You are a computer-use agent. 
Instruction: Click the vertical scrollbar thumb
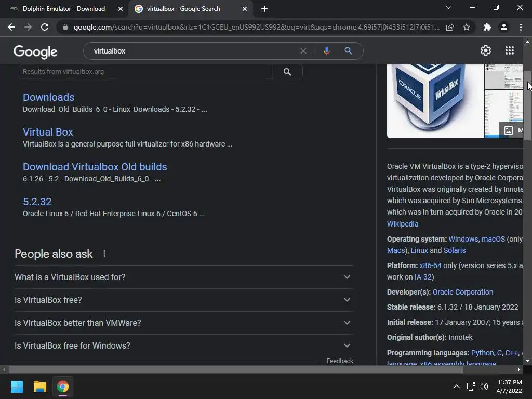pos(528,105)
